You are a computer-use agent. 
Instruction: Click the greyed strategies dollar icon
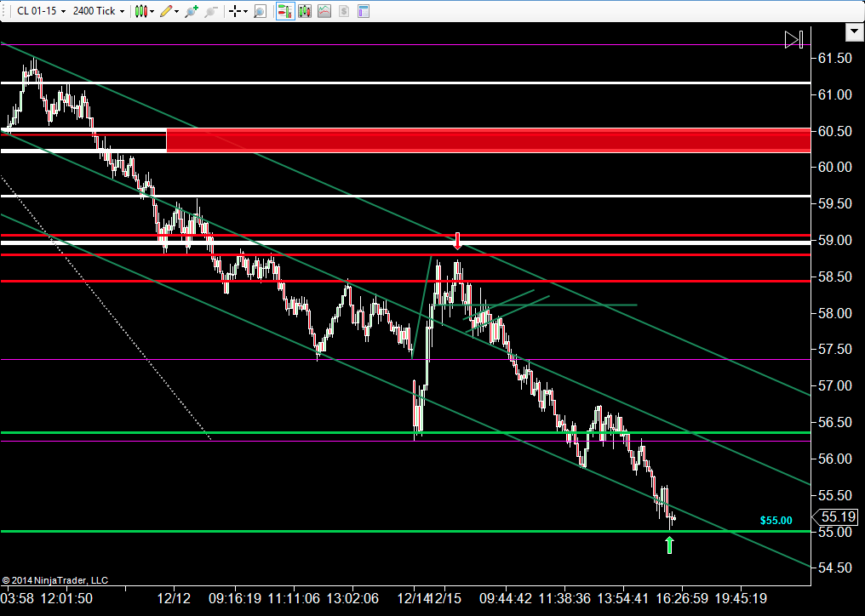tap(344, 11)
